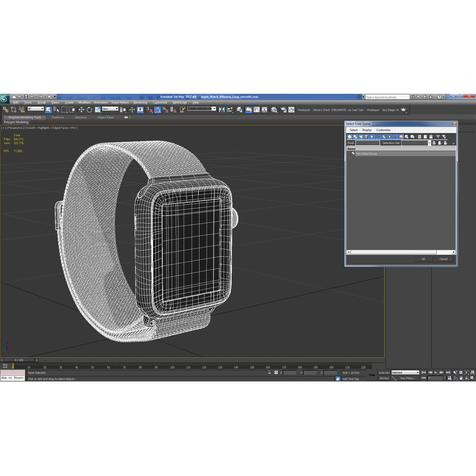
Task: Toggle Window/Crossing selection mode
Action: 72,110
